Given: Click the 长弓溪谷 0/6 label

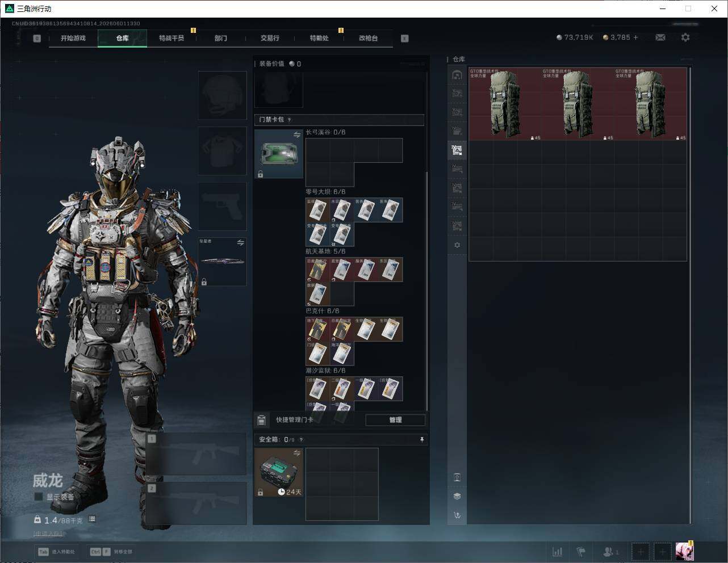Looking at the screenshot, I should click(325, 132).
